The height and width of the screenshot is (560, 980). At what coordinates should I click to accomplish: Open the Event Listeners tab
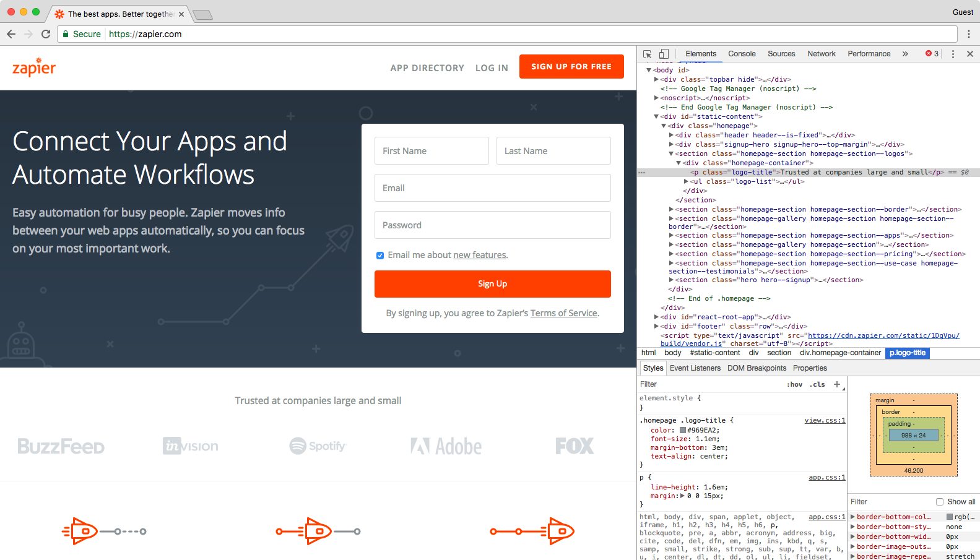[695, 368]
